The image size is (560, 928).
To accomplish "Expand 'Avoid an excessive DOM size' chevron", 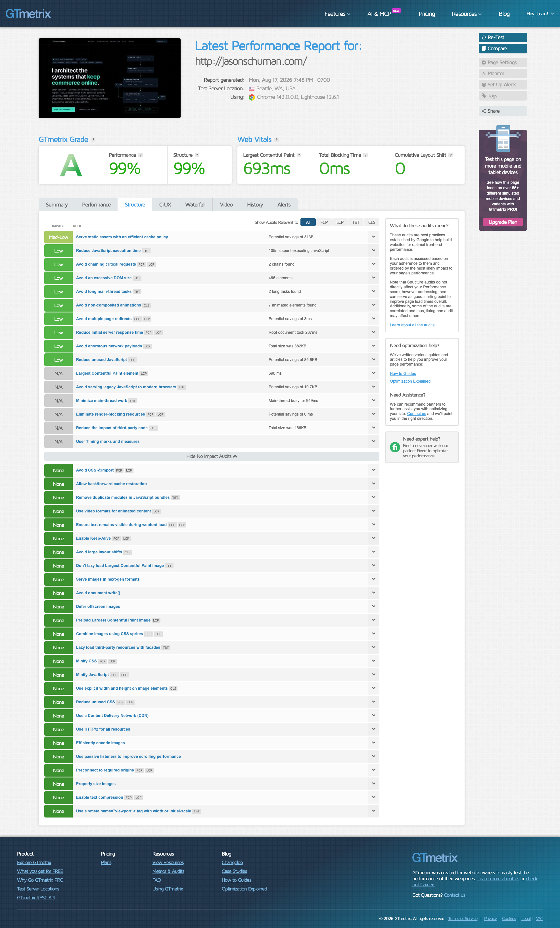I will point(374,278).
